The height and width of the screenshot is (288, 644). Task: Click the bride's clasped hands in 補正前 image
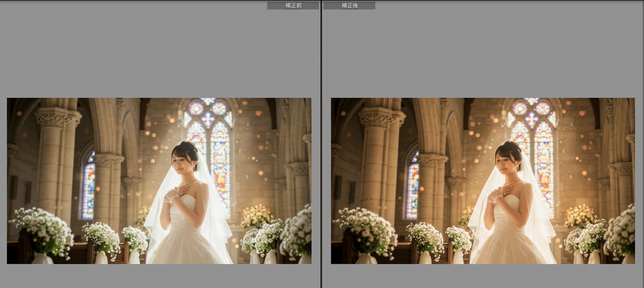click(173, 195)
